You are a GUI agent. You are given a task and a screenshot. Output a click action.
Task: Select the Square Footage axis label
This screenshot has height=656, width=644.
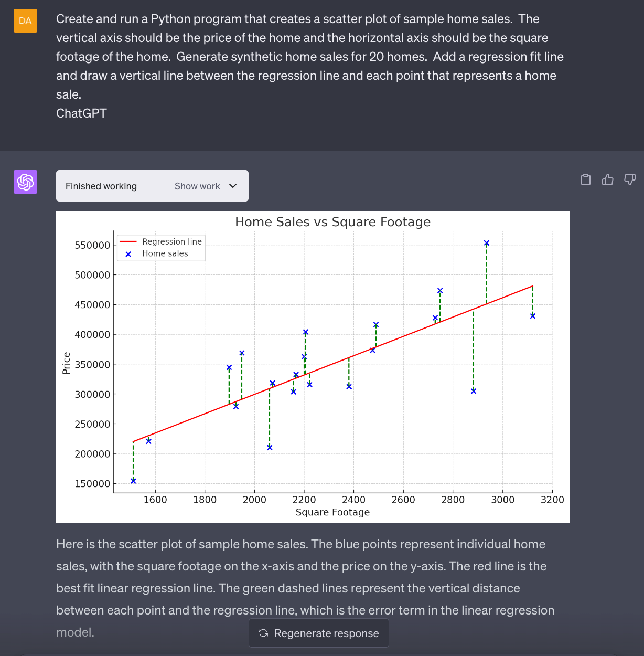pyautogui.click(x=332, y=512)
